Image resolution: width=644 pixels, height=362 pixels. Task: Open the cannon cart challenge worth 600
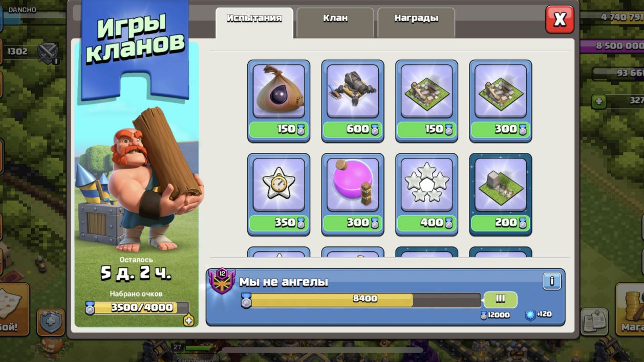353,101
